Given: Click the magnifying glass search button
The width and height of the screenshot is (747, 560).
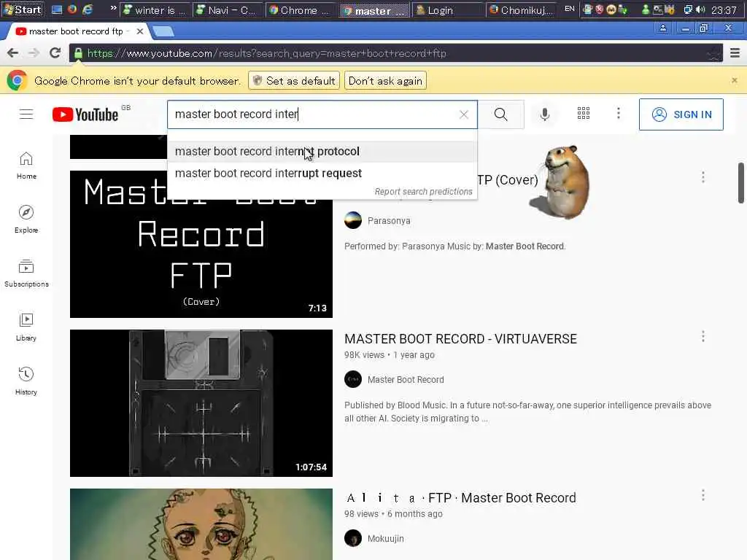Looking at the screenshot, I should click(500, 114).
